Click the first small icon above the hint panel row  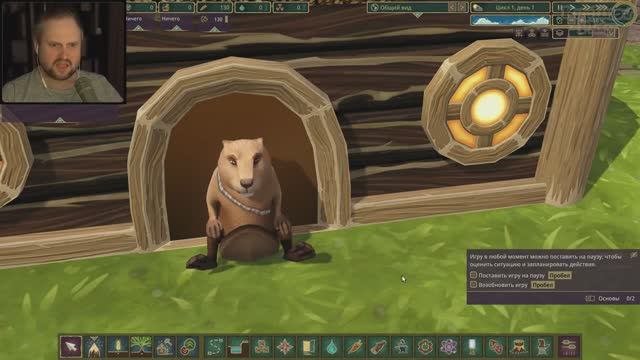(x=519, y=33)
